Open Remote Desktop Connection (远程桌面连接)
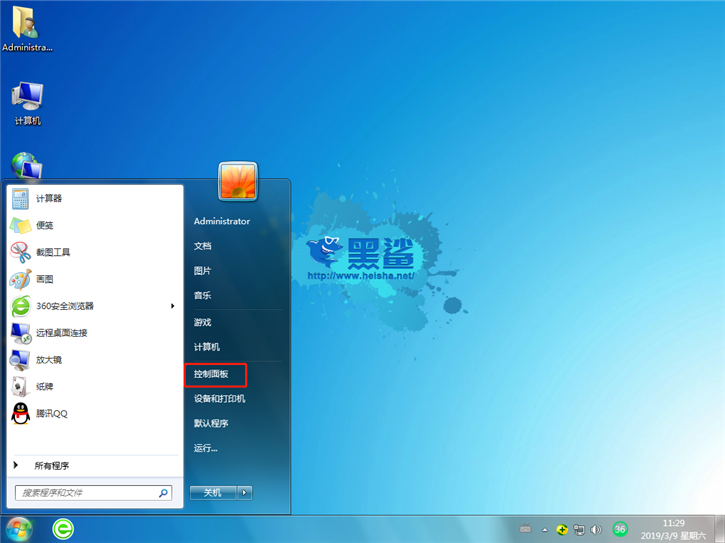This screenshot has height=543, width=725. [x=61, y=332]
